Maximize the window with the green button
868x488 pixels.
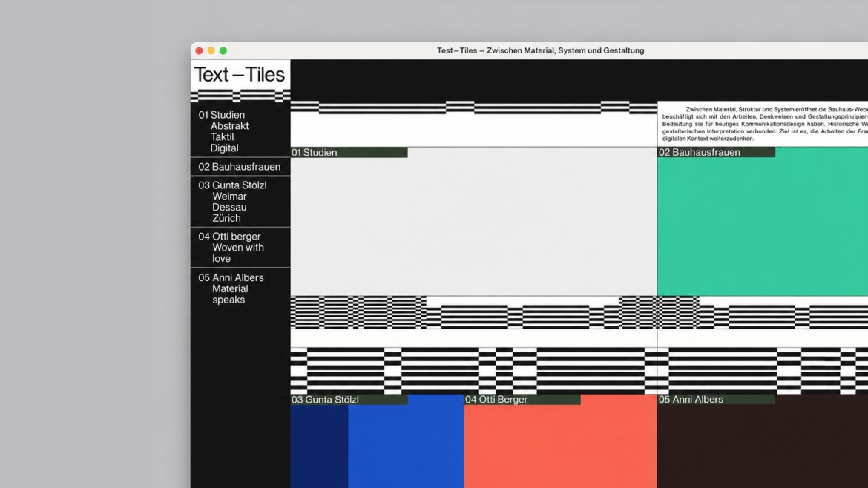point(223,51)
